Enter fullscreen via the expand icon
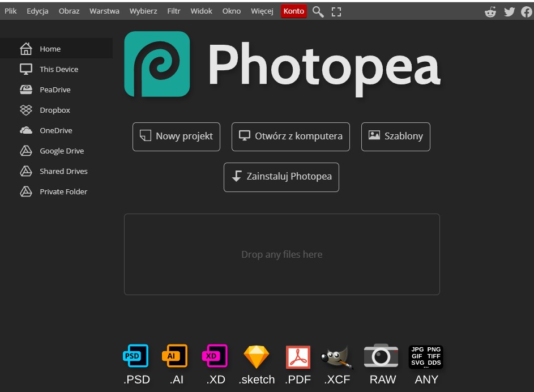The width and height of the screenshot is (534, 392). coord(336,11)
